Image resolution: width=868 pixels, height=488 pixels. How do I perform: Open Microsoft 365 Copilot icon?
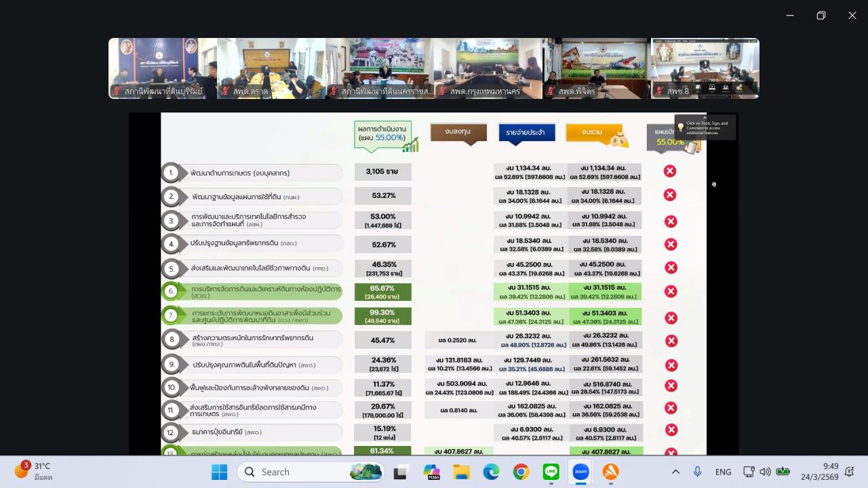coord(431,472)
